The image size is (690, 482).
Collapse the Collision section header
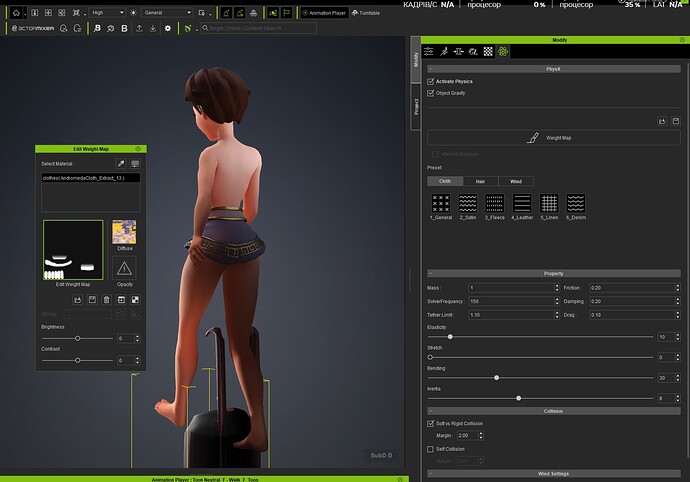pos(554,411)
